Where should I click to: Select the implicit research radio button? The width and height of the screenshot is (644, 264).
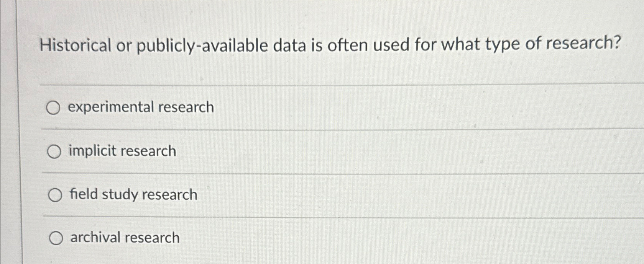pos(54,151)
